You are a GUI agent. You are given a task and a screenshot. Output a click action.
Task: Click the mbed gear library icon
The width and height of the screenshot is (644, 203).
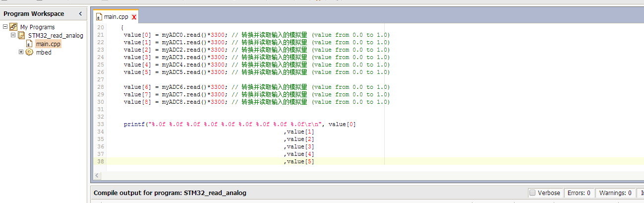pos(29,52)
